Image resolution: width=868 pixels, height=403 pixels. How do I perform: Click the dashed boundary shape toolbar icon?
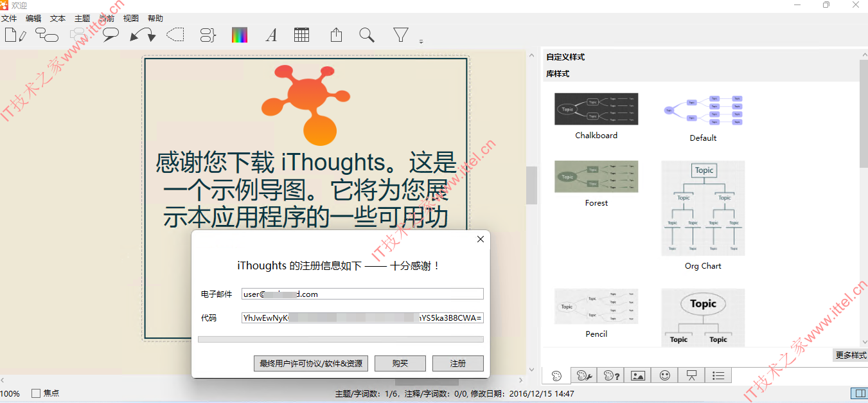175,35
